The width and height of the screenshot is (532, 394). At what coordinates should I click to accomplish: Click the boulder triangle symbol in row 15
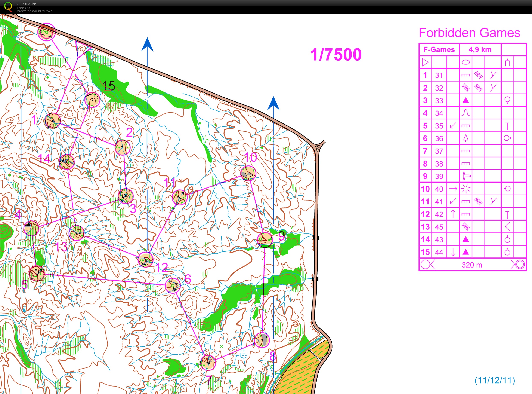465,252
